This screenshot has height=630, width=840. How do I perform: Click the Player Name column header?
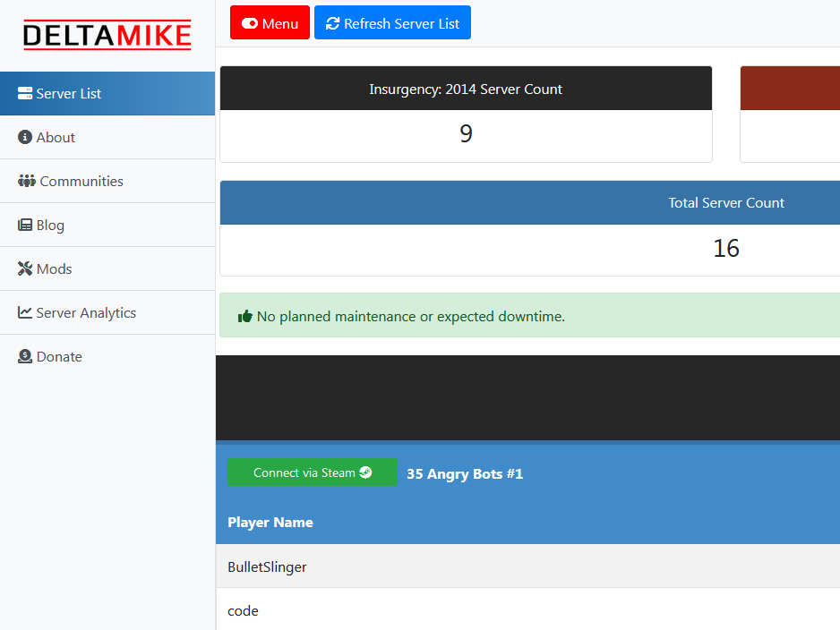[270, 523]
